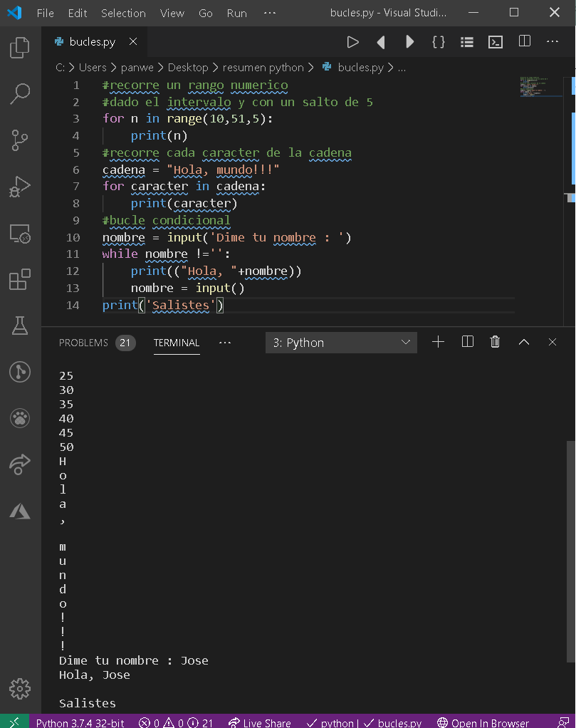Open the Search view

[19, 94]
